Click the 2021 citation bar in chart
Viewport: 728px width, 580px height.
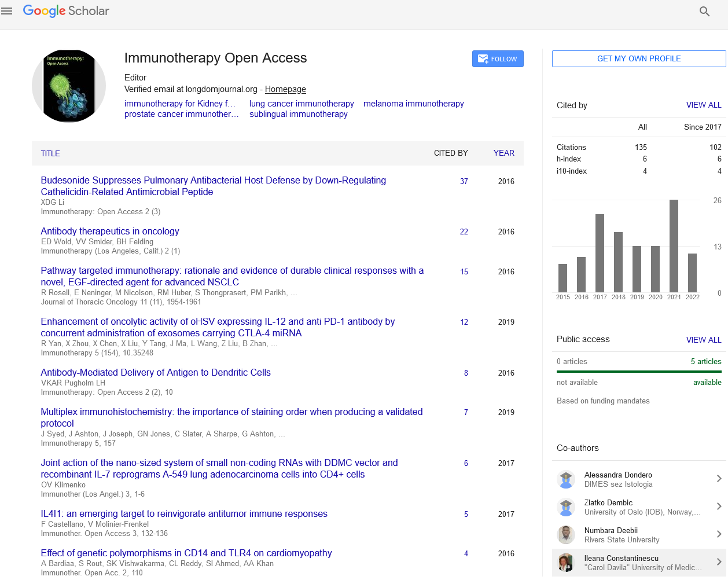click(674, 245)
